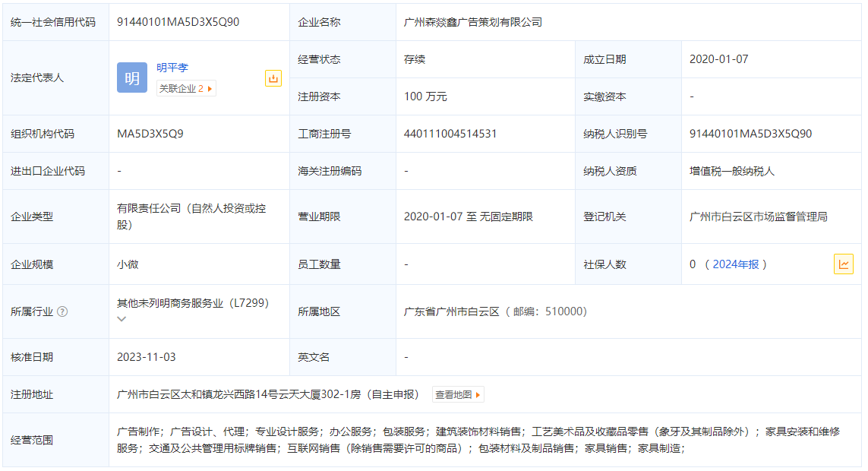868x471 pixels.
Task: Click business term 2020-01-07 至 无固定期限
Action: 469,217
